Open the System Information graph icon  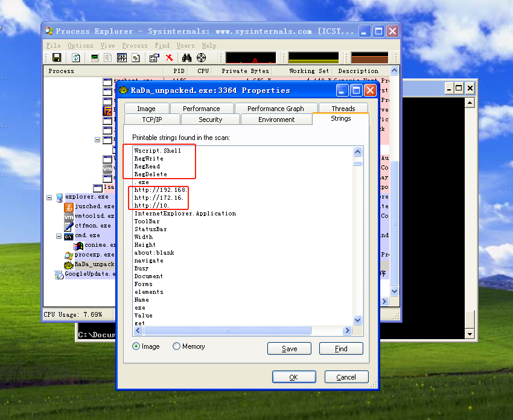tap(95, 58)
